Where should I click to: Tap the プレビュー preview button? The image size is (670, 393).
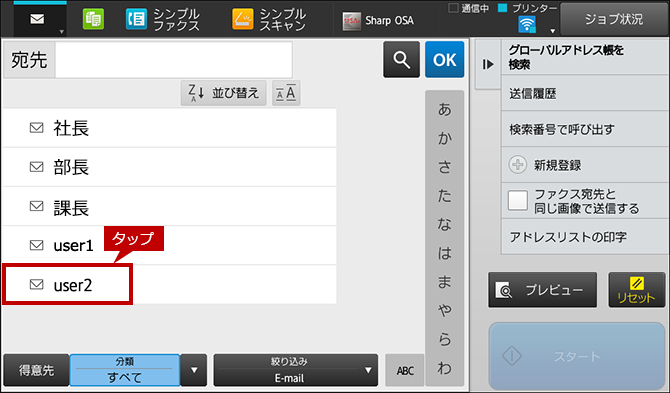(542, 290)
